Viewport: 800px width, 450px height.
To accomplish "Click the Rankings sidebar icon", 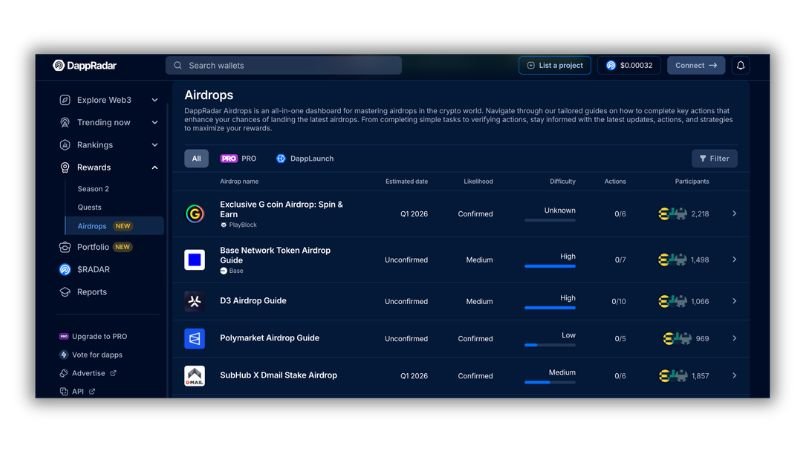I will pyautogui.click(x=65, y=145).
